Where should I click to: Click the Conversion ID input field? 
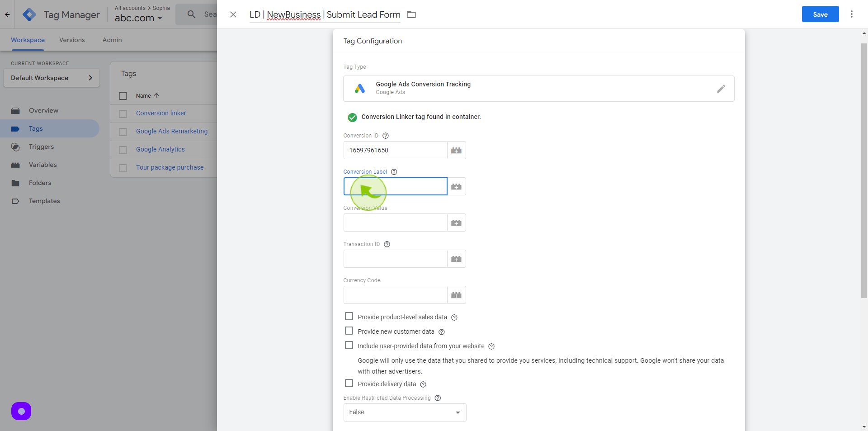[x=396, y=150]
